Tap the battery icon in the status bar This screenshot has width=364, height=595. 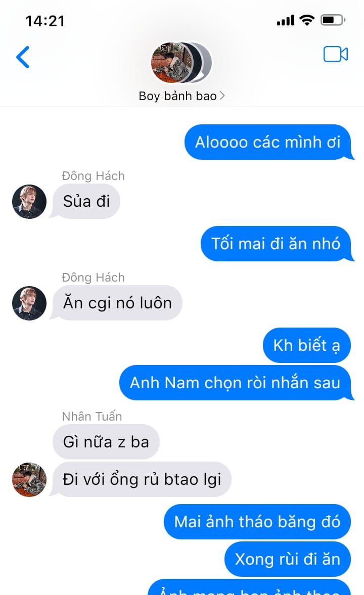tap(333, 20)
